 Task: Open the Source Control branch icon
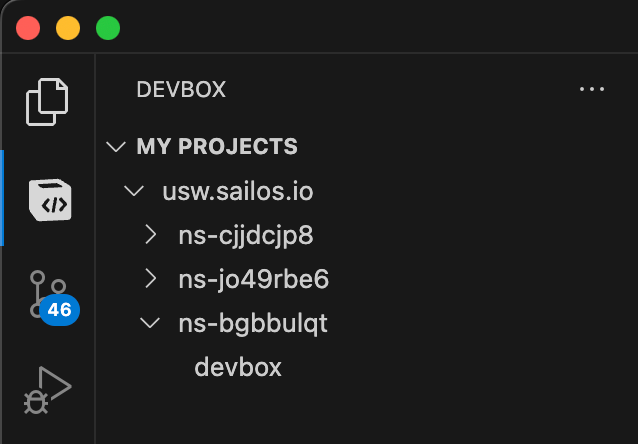point(48,294)
